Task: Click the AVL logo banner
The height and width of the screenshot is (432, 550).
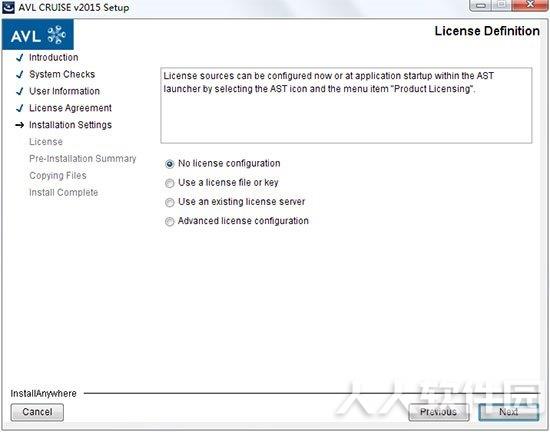Action: click(38, 34)
